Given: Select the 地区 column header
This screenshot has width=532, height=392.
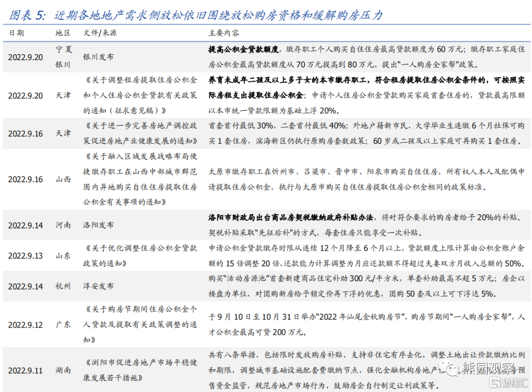Looking at the screenshot, I should [x=63, y=33].
